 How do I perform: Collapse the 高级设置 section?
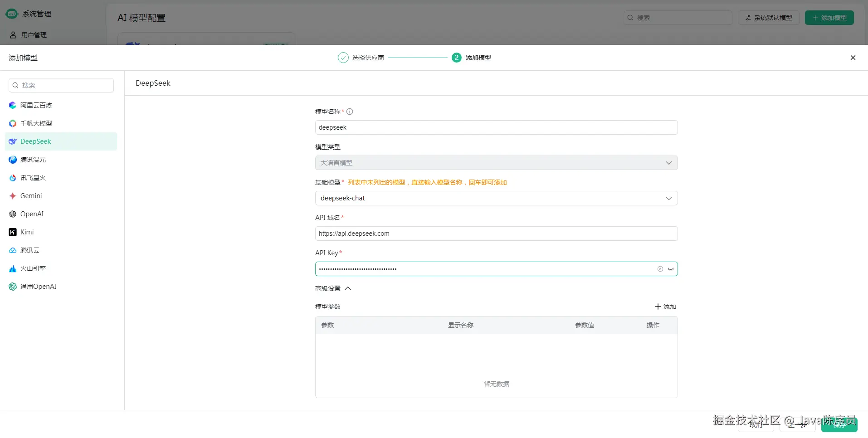[333, 288]
